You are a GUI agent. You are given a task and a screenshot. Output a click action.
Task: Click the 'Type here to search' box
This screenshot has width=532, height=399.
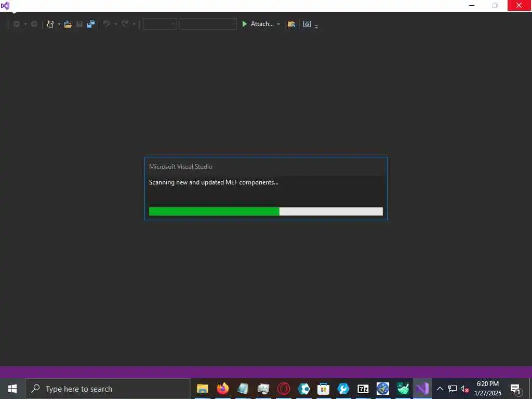(x=108, y=389)
